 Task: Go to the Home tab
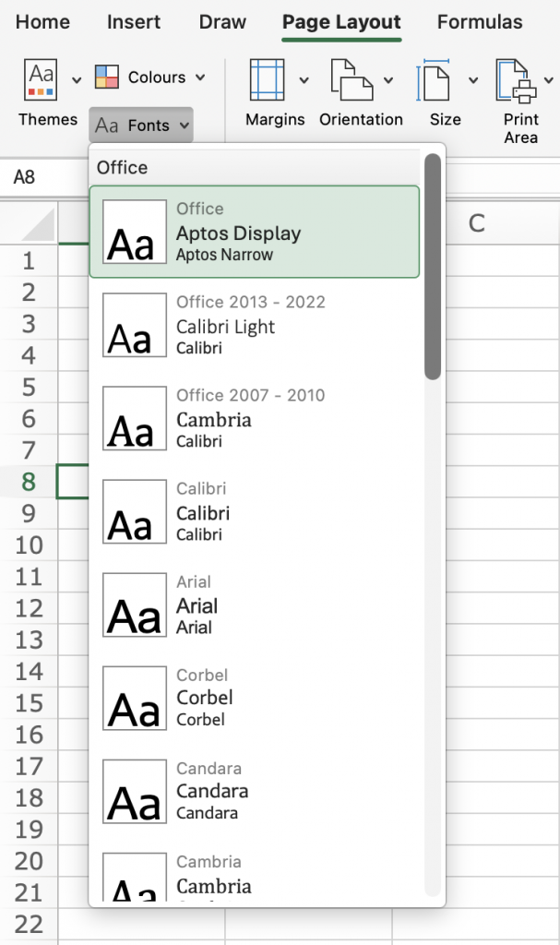(42, 22)
